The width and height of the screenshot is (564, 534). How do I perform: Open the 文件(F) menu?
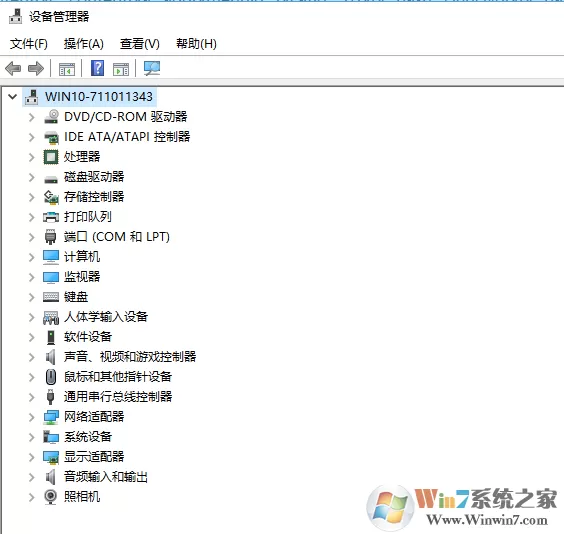coord(29,44)
